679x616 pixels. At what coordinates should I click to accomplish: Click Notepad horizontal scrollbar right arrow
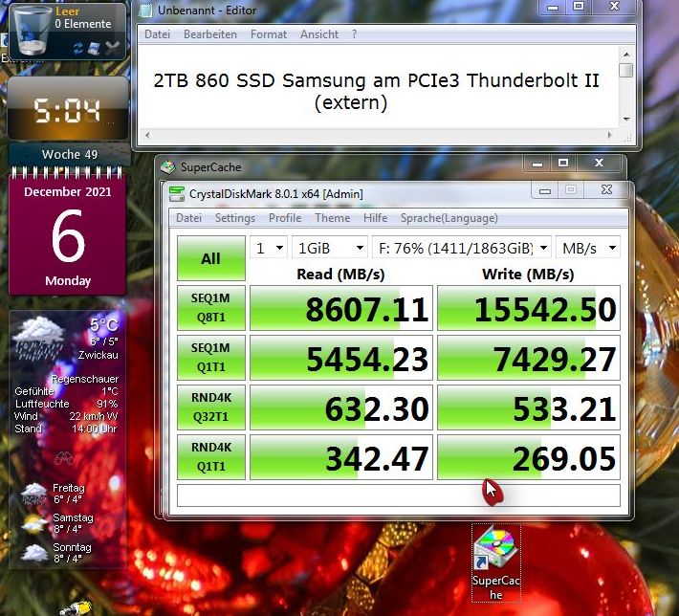point(610,135)
